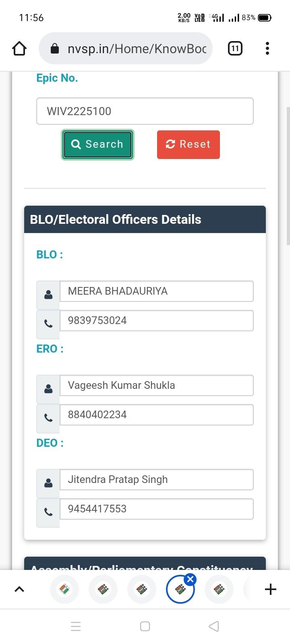
Task: Tap the person icon beside MEERA BHADAURIYA
Action: tap(48, 295)
